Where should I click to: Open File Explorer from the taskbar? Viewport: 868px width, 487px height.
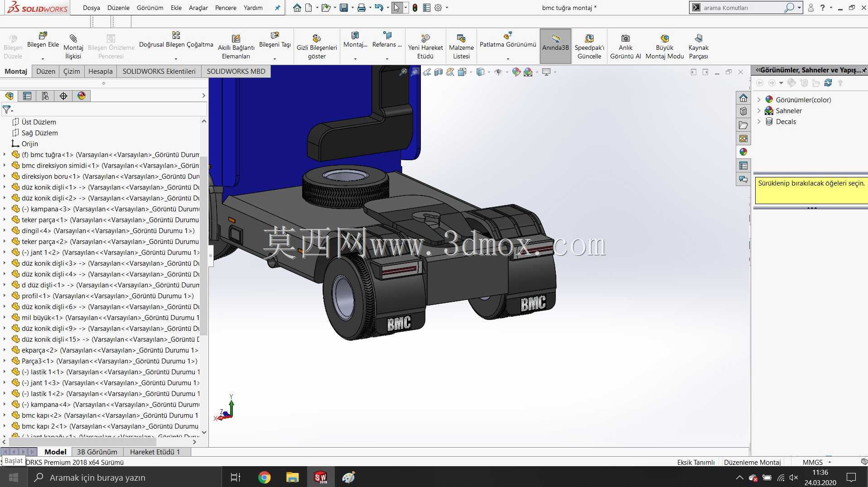pyautogui.click(x=292, y=477)
